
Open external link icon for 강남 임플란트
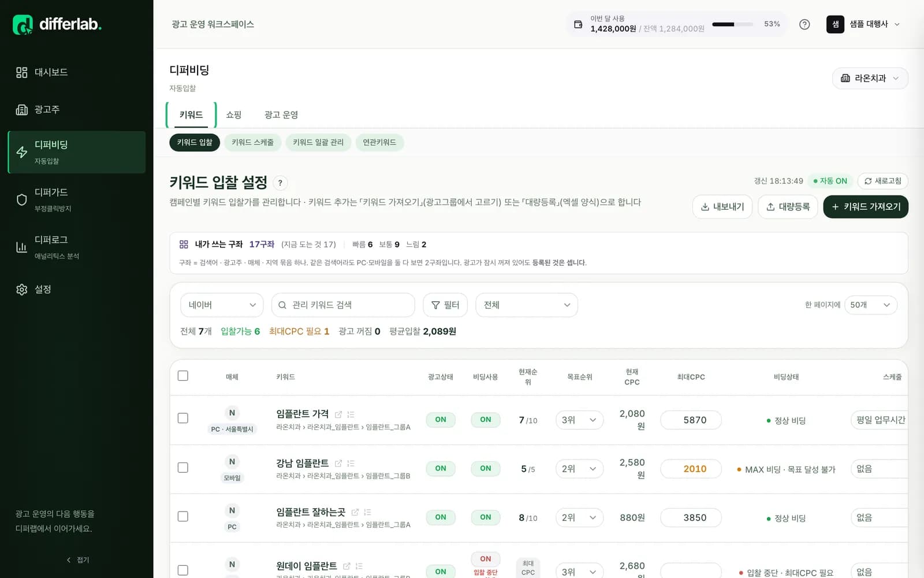click(x=338, y=464)
